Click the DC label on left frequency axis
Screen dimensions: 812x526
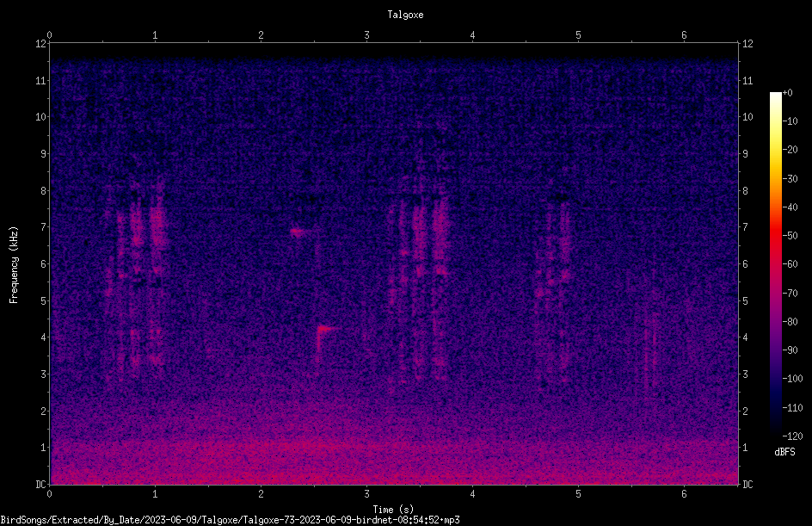41,485
